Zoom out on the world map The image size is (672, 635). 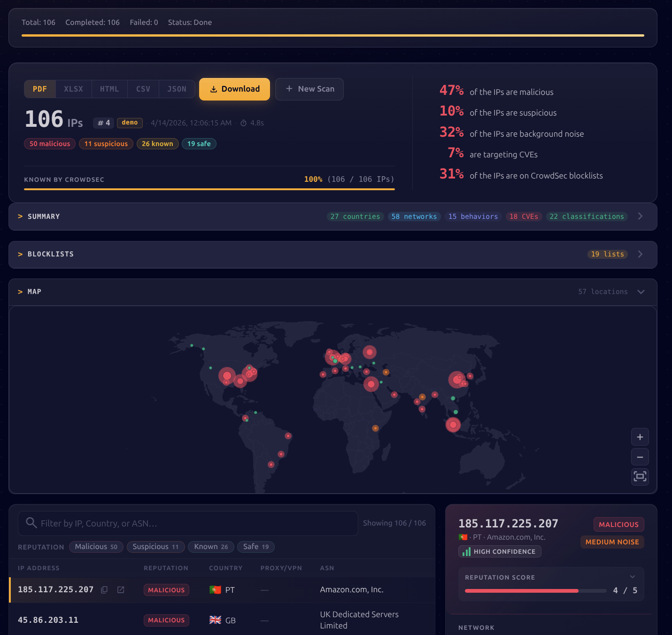(x=640, y=457)
